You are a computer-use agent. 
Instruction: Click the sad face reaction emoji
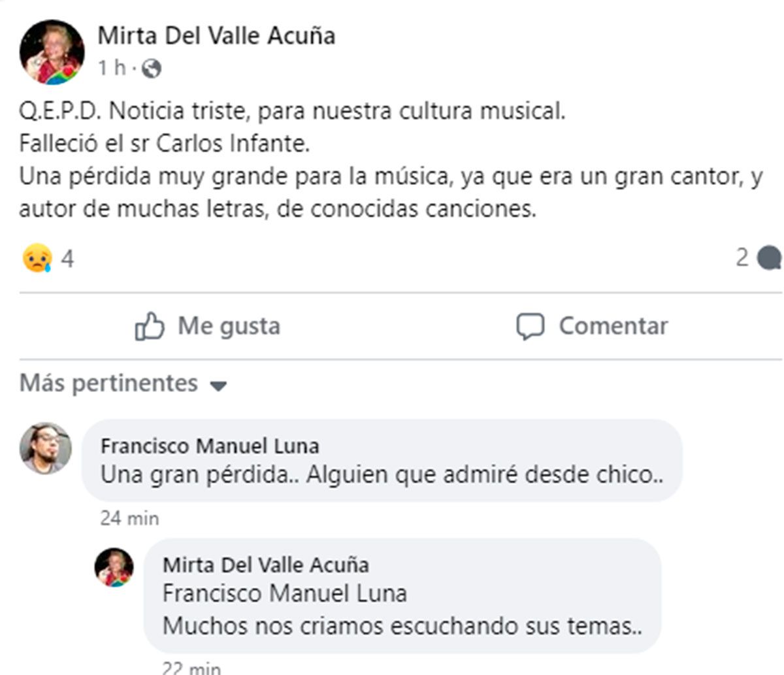tap(37, 259)
